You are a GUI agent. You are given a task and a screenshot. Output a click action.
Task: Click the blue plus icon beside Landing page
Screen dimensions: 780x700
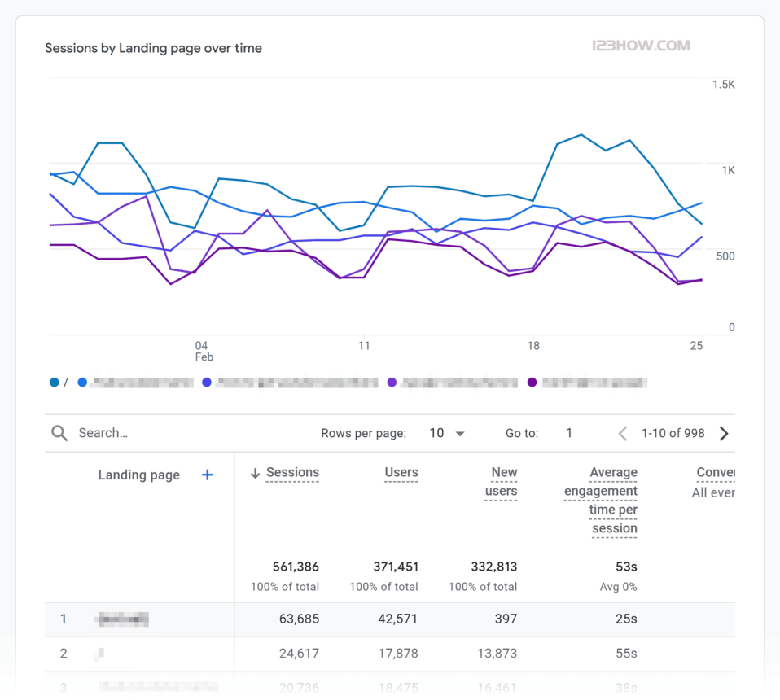pos(207,475)
